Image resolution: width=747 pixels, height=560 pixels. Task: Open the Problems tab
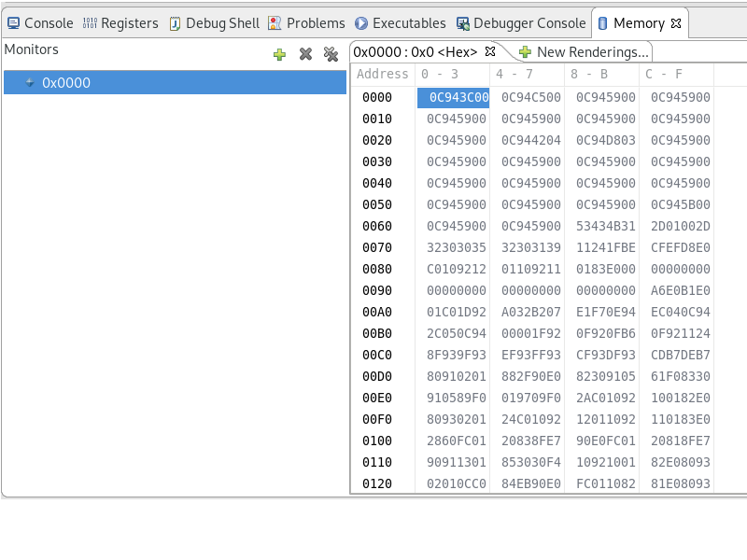(x=306, y=23)
